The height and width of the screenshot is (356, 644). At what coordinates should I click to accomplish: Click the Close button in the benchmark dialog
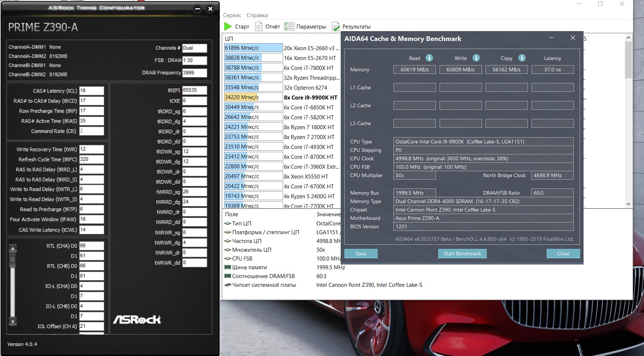pos(563,254)
